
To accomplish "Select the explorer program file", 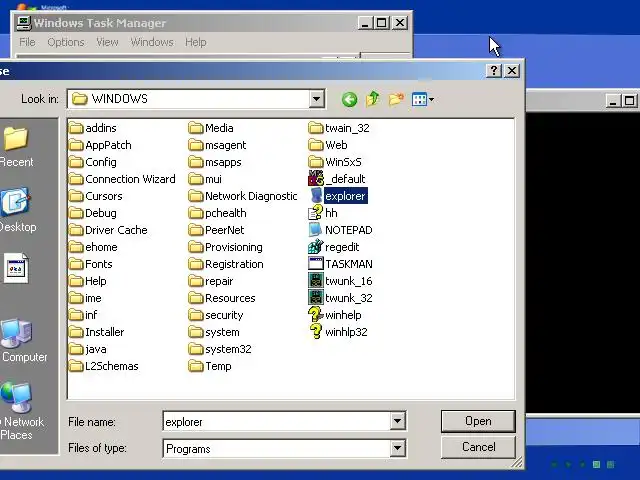I will click(x=338, y=196).
